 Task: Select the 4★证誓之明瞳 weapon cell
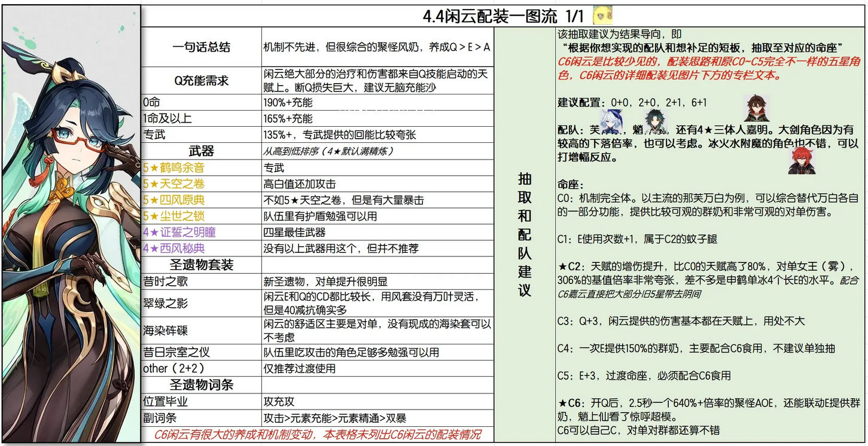pos(201,232)
